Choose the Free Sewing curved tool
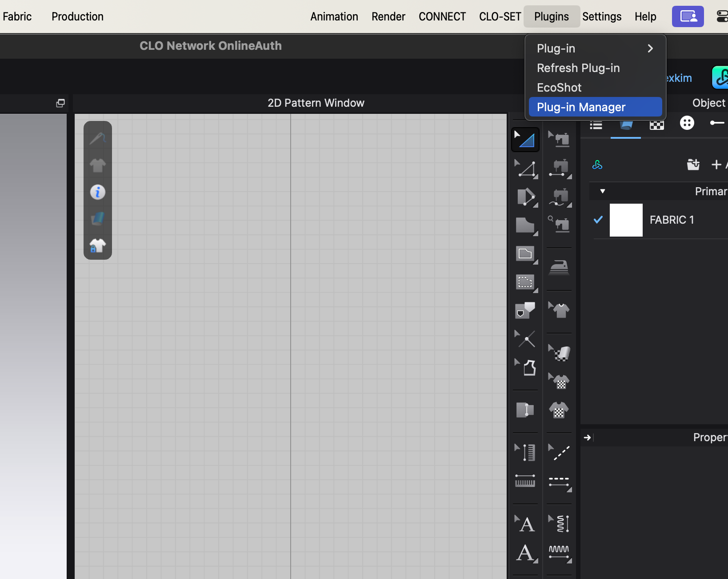728x579 pixels. click(560, 197)
